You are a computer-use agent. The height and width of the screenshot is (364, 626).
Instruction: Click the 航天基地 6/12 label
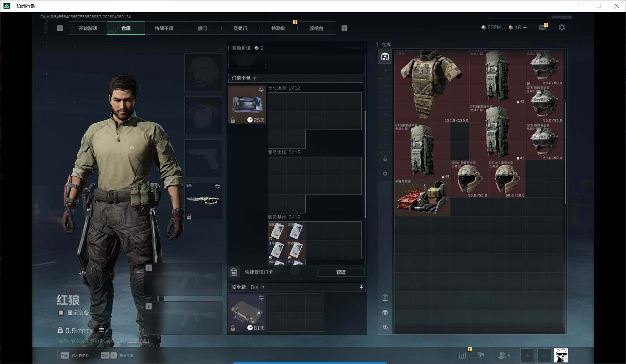click(x=284, y=217)
